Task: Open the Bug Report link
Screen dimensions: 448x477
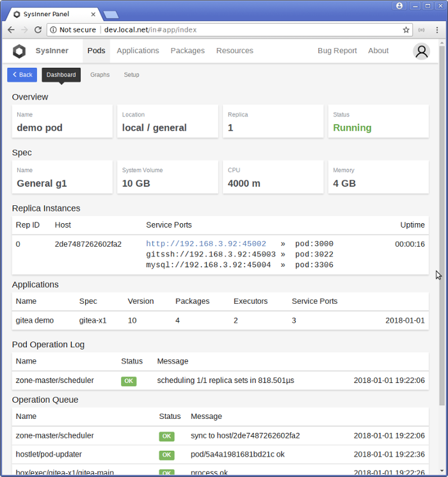Action: point(337,51)
